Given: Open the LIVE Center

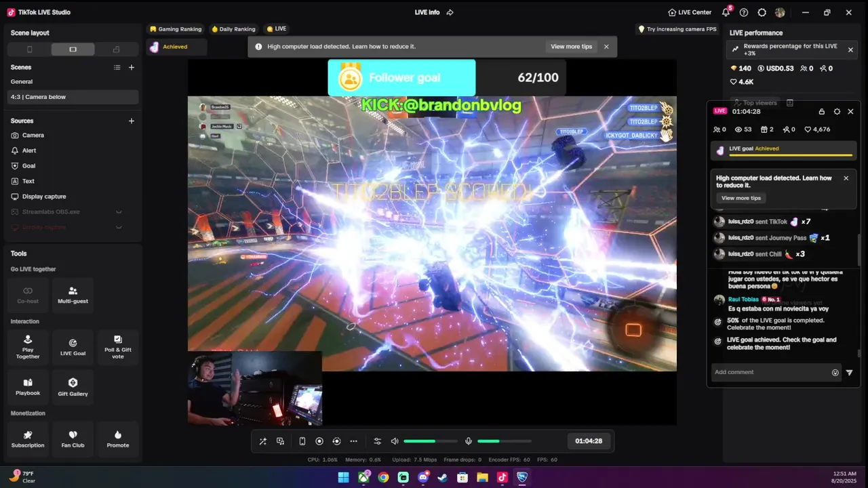Looking at the screenshot, I should 690,12.
